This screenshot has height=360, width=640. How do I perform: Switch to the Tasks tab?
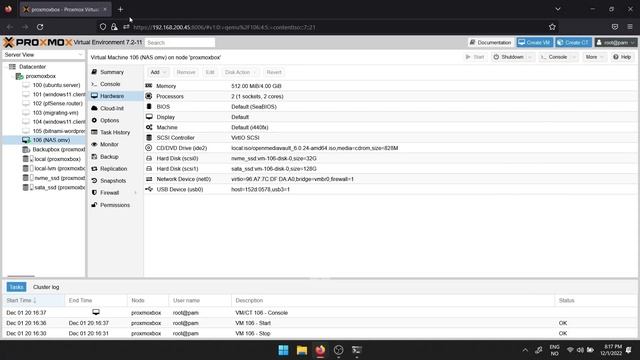pyautogui.click(x=16, y=287)
